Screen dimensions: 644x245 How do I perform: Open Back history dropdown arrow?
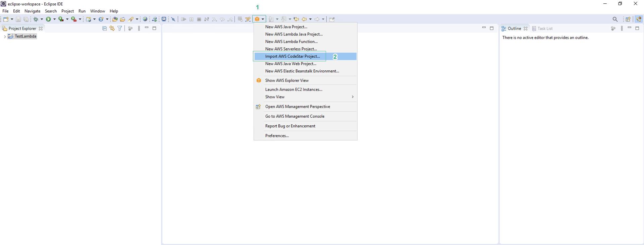(310, 19)
